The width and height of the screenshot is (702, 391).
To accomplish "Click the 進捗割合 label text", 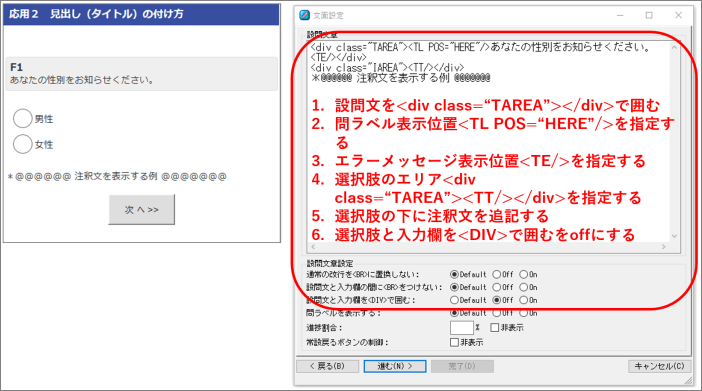I will click(x=324, y=328).
